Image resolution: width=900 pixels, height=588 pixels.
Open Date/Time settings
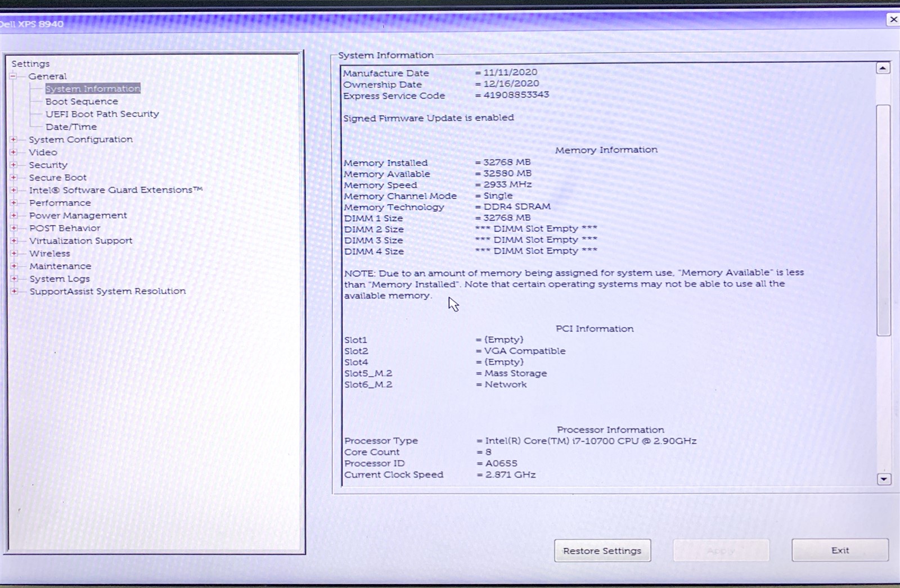pyautogui.click(x=71, y=126)
